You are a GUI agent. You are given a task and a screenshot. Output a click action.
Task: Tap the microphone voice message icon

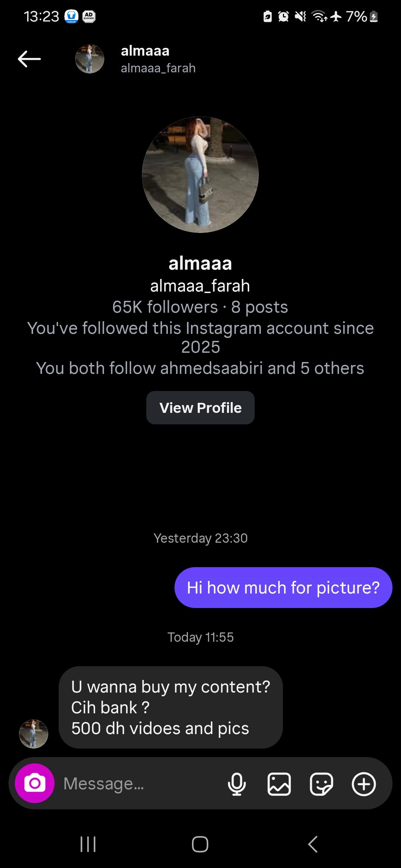(x=237, y=784)
